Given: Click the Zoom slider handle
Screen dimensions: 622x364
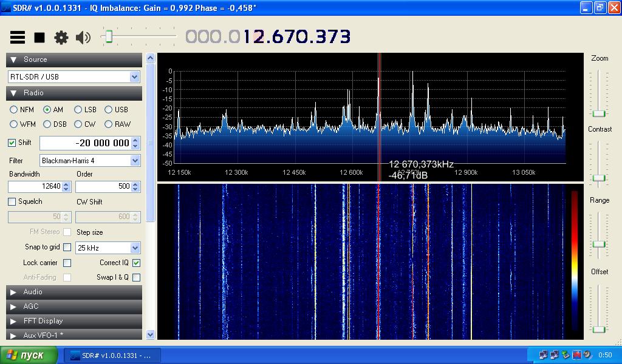Looking at the screenshot, I should pos(599,113).
